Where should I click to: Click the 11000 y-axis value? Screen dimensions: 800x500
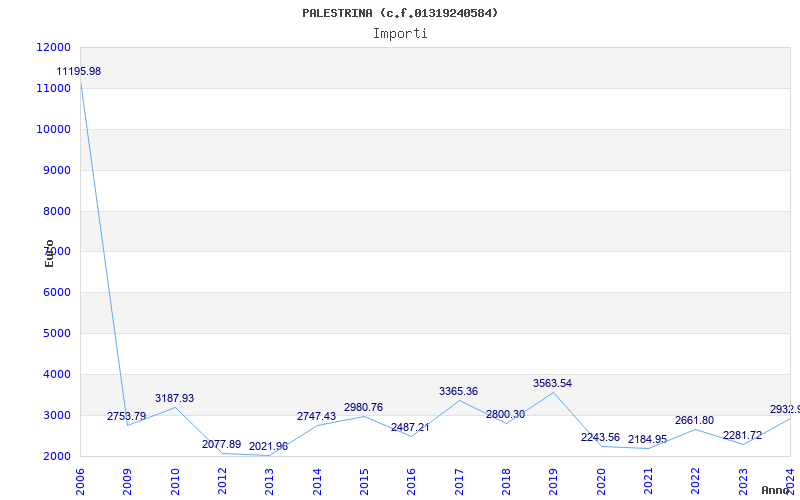tap(53, 88)
